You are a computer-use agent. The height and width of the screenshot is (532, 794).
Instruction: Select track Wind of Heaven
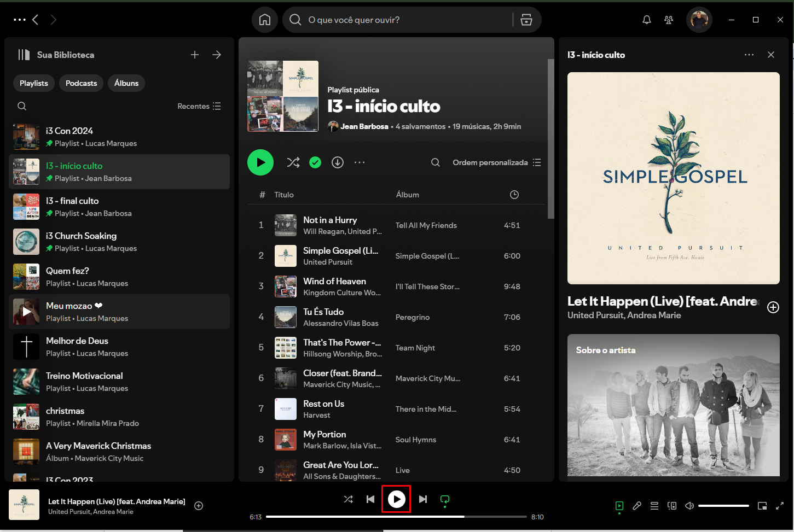[335, 281]
